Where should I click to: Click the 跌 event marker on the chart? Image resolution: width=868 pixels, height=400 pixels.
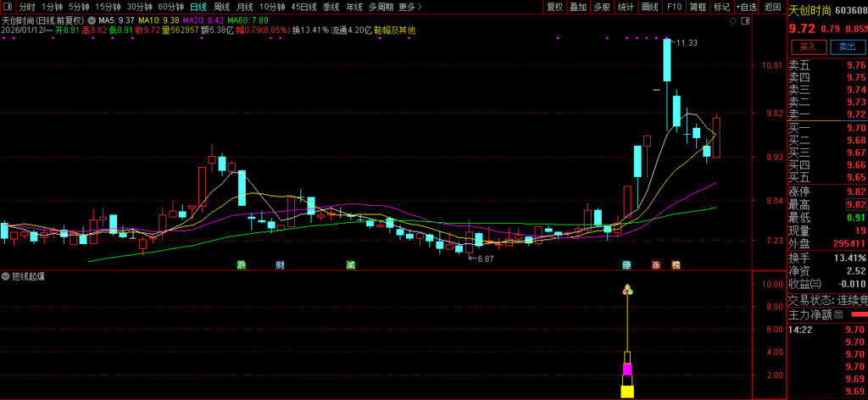tap(242, 264)
